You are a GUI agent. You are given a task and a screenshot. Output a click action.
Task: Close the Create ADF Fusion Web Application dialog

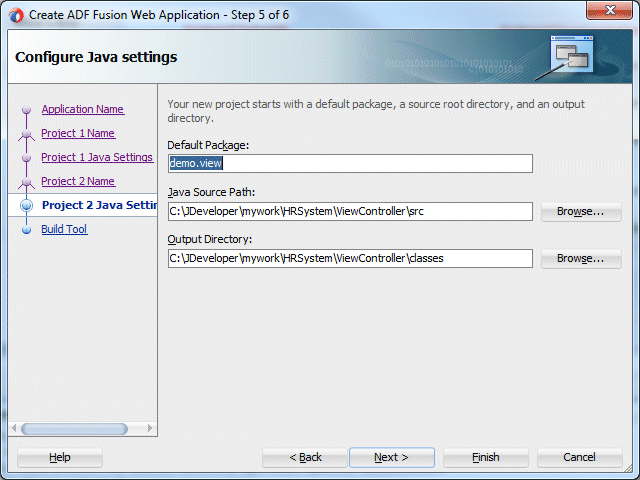point(609,10)
